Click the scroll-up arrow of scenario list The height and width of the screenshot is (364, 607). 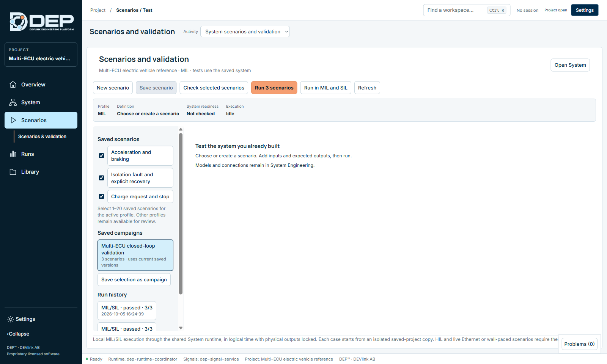[181, 129]
